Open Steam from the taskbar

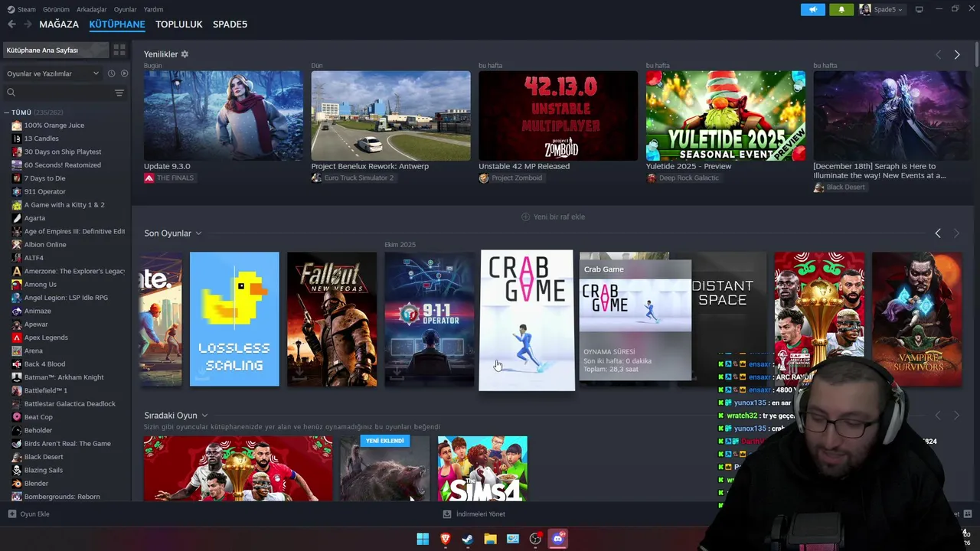[467, 539]
